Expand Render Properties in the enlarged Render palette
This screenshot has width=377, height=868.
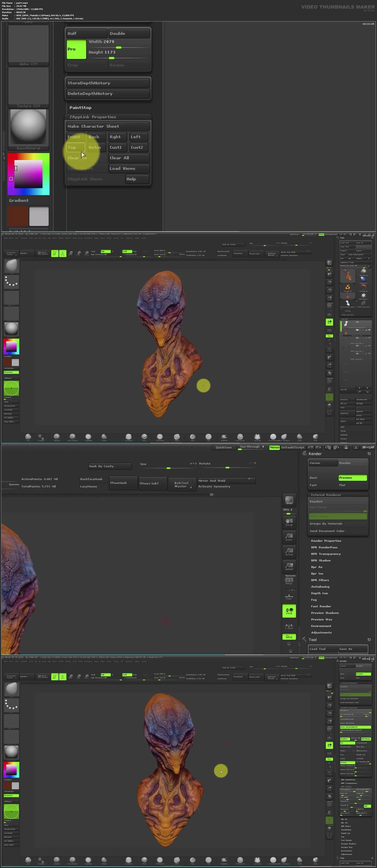(x=326, y=541)
